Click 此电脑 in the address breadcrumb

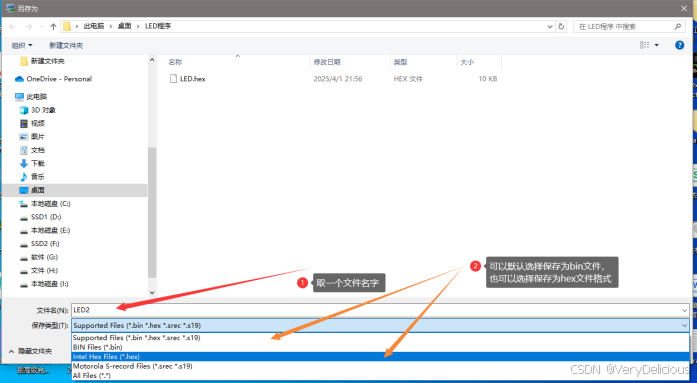pos(94,26)
